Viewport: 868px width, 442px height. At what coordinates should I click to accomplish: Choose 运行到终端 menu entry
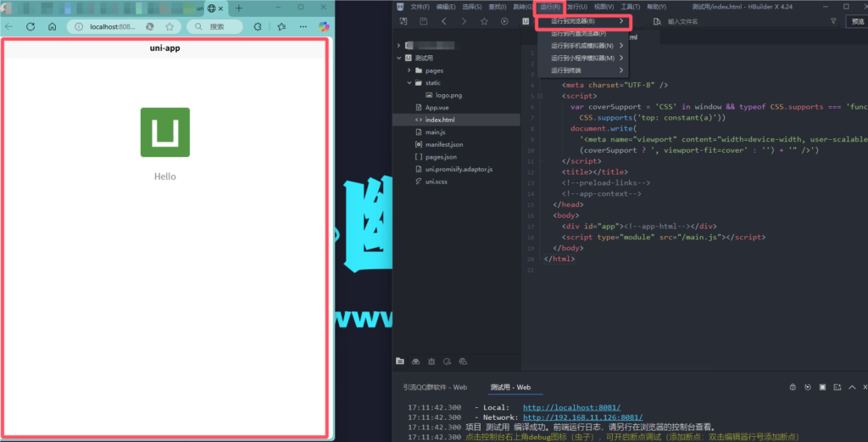pos(583,70)
